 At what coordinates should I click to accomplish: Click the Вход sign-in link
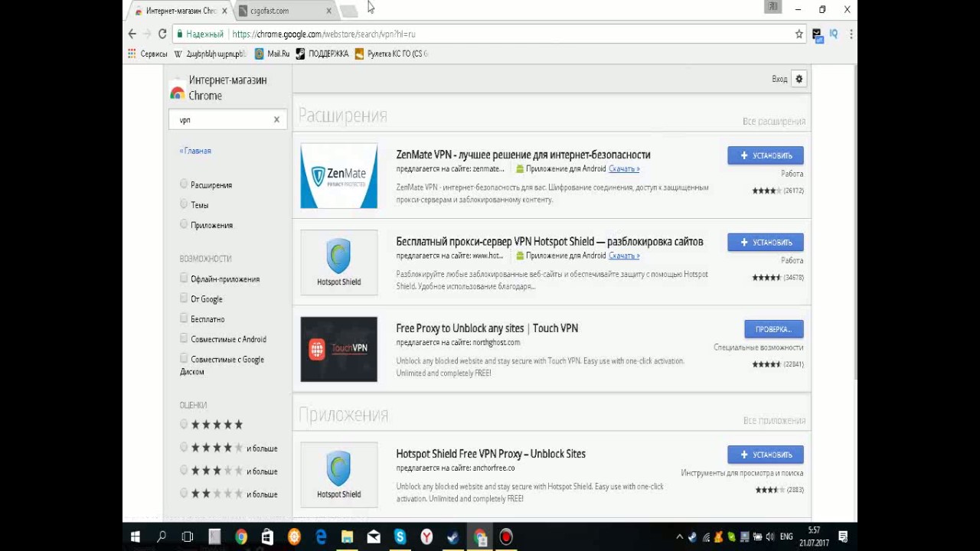click(x=779, y=79)
